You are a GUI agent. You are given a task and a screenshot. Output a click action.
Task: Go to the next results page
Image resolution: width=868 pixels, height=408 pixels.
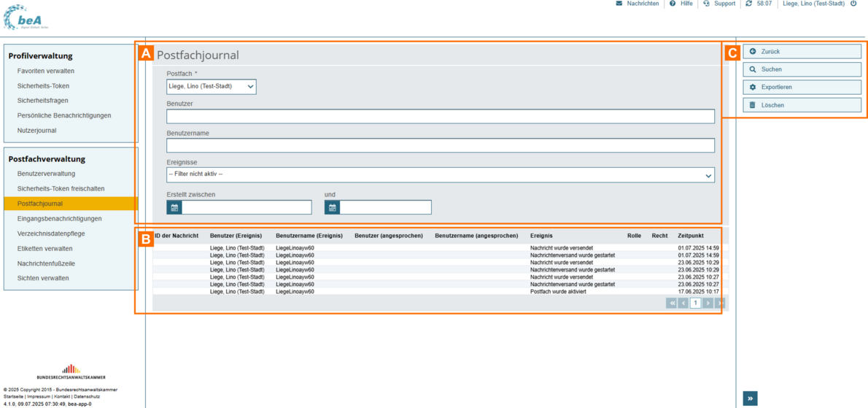click(708, 303)
